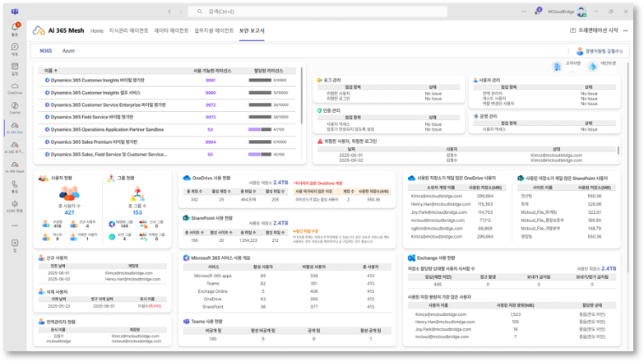Click AI 365 Mesh cloud logo
This screenshot has height=362, width=644.
(39, 30)
